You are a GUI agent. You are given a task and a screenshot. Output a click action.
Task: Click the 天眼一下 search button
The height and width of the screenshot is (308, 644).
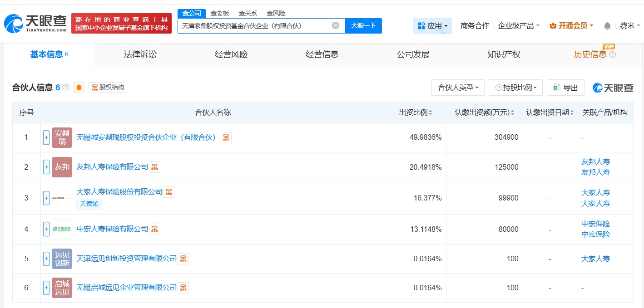364,26
